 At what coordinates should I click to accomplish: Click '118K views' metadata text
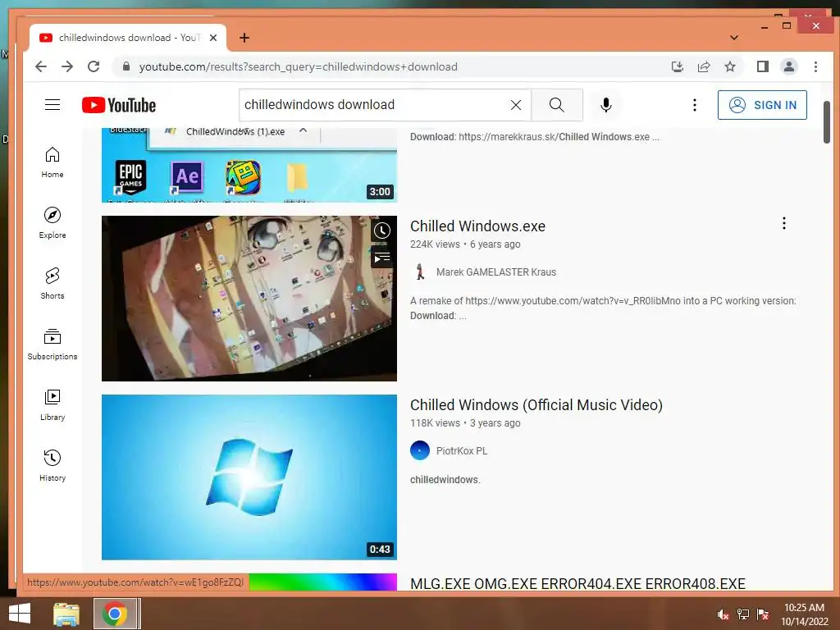pyautogui.click(x=435, y=423)
